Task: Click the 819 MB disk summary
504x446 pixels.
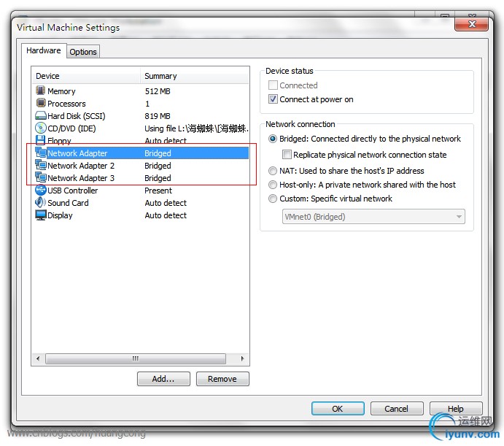Action: coord(158,116)
